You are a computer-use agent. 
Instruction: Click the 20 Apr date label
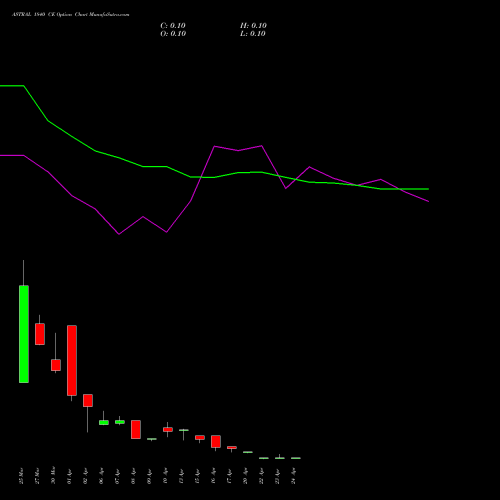246,476
